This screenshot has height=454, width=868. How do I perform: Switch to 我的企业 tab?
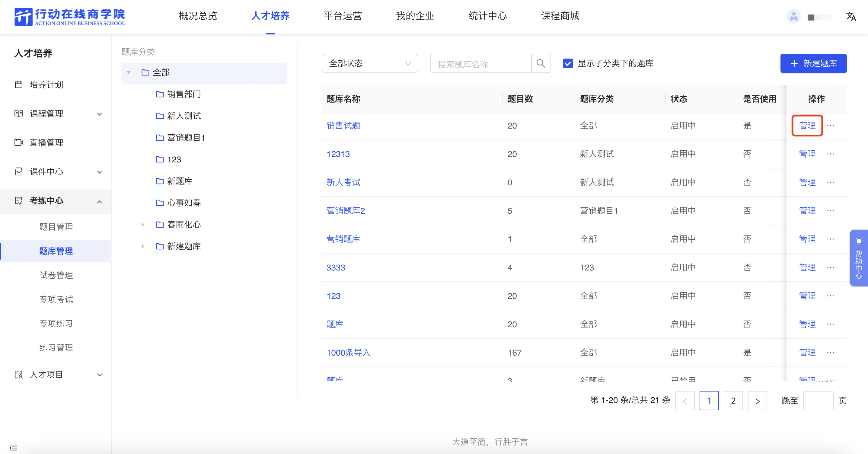(415, 16)
